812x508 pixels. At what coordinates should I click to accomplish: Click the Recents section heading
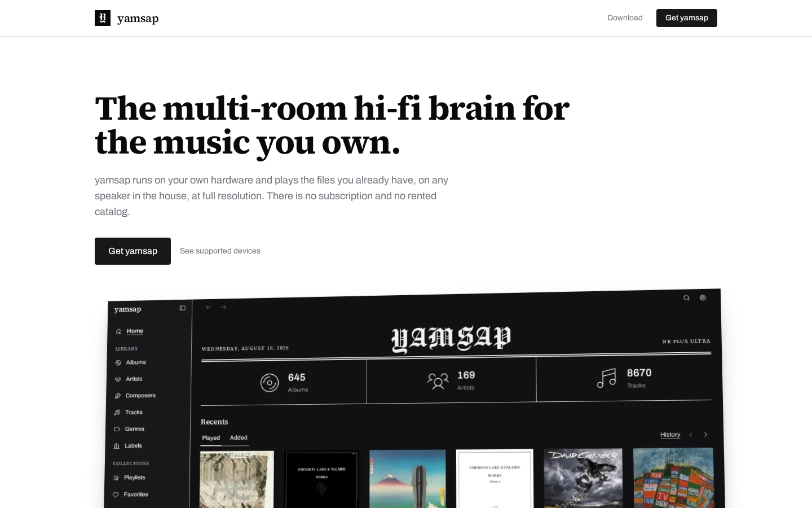214,422
